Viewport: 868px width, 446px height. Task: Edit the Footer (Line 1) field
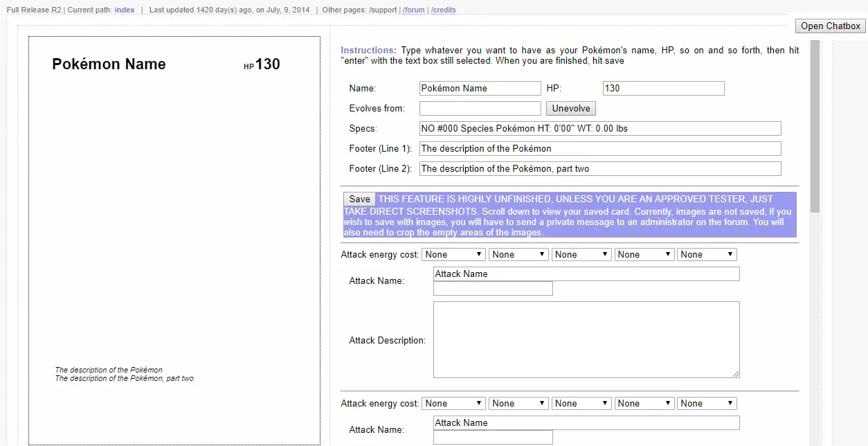599,149
